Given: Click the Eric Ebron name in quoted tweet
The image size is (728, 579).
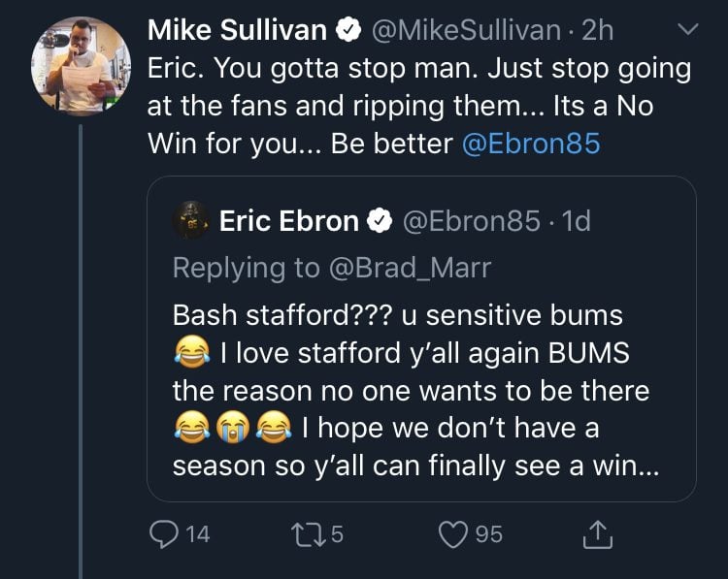Looking at the screenshot, I should (x=288, y=221).
